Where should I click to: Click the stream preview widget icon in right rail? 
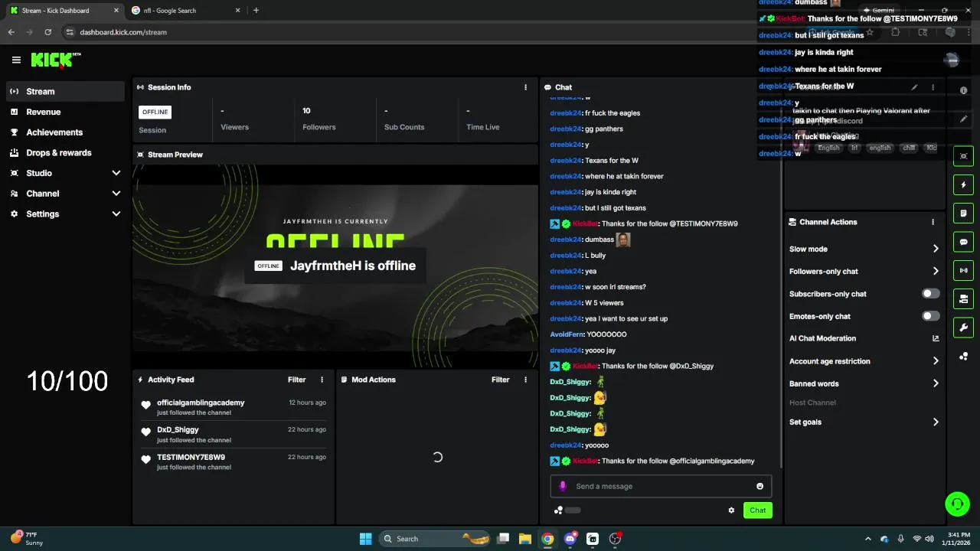click(963, 156)
